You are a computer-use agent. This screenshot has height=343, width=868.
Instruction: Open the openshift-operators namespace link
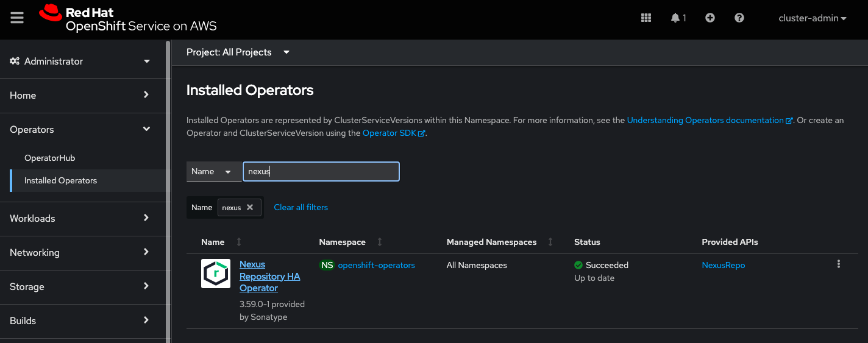[x=376, y=265]
